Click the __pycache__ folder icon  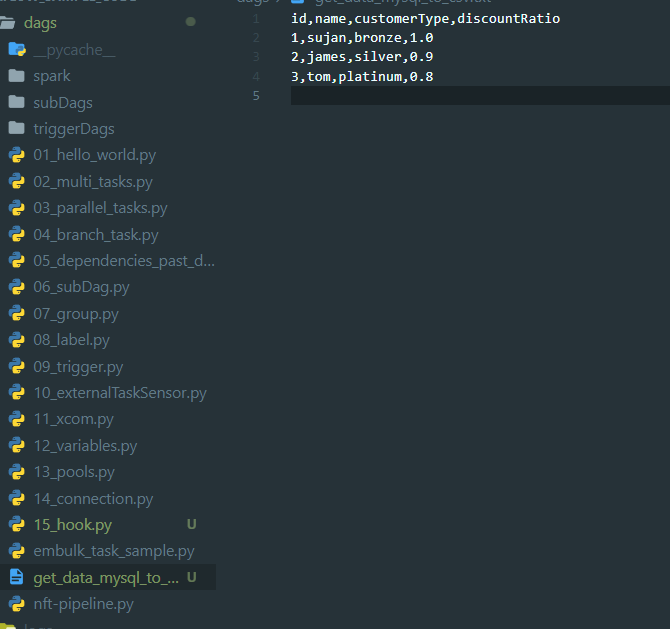[17, 50]
